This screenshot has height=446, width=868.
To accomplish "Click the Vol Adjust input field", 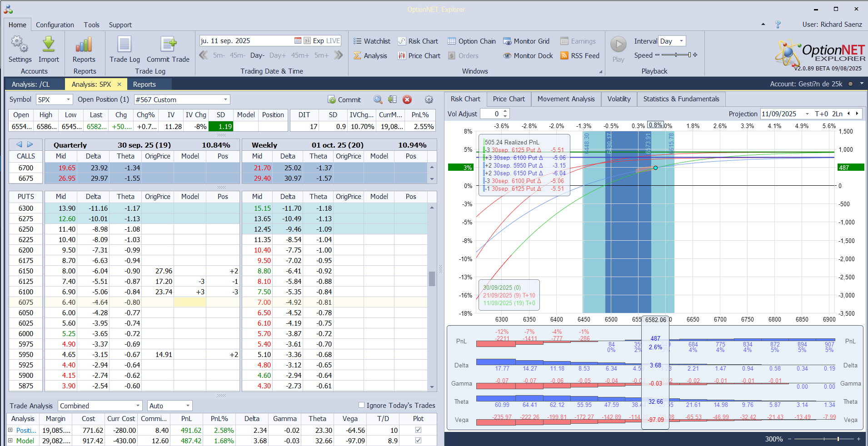I will point(491,114).
